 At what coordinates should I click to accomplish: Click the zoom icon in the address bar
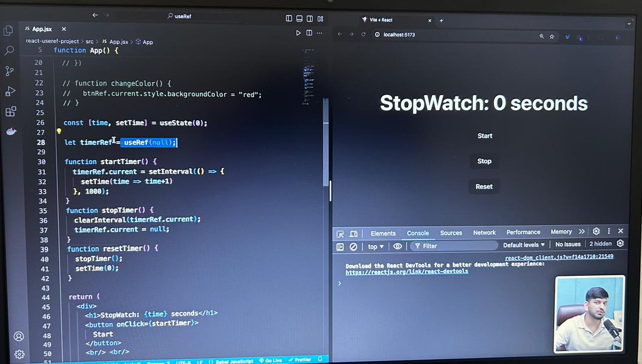541,36
